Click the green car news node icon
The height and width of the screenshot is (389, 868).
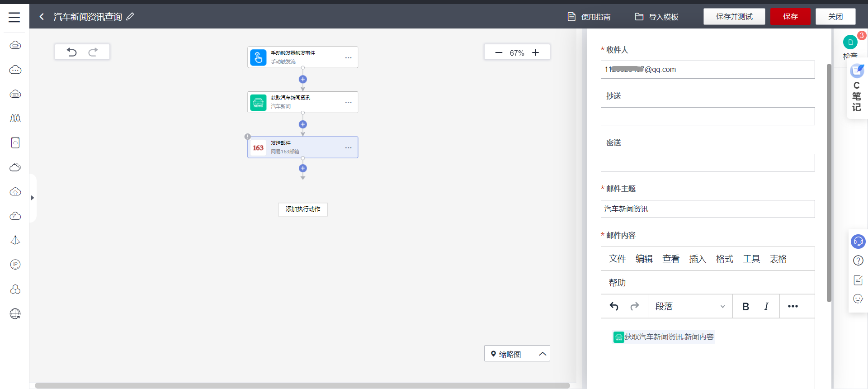coord(258,103)
